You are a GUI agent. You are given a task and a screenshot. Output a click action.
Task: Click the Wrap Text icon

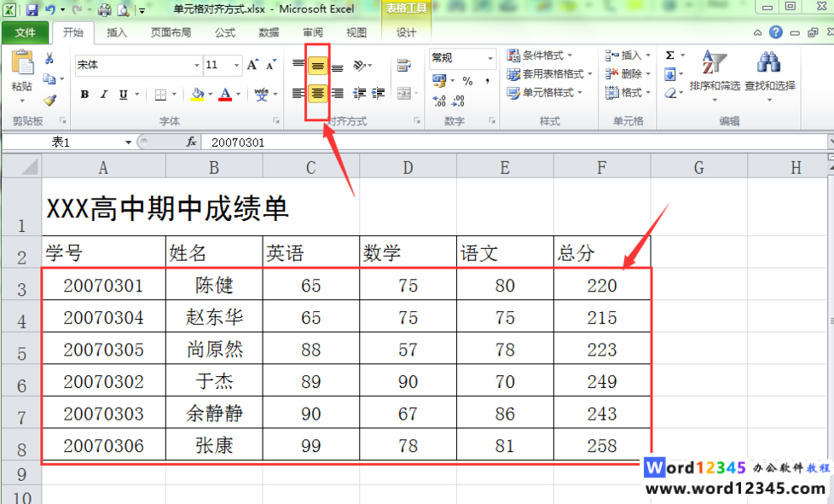pyautogui.click(x=404, y=65)
